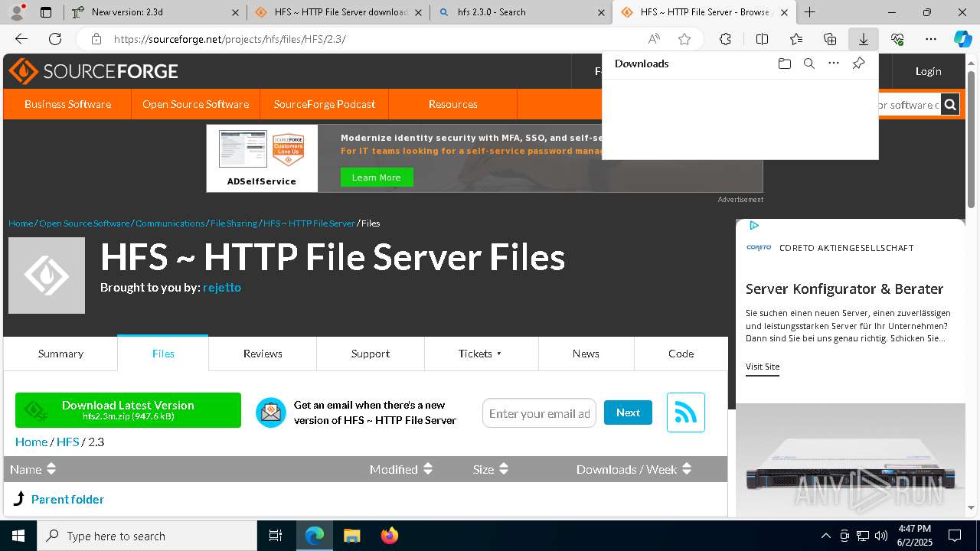980x551 pixels.
Task: Refresh the page with reload icon
Action: click(55, 39)
